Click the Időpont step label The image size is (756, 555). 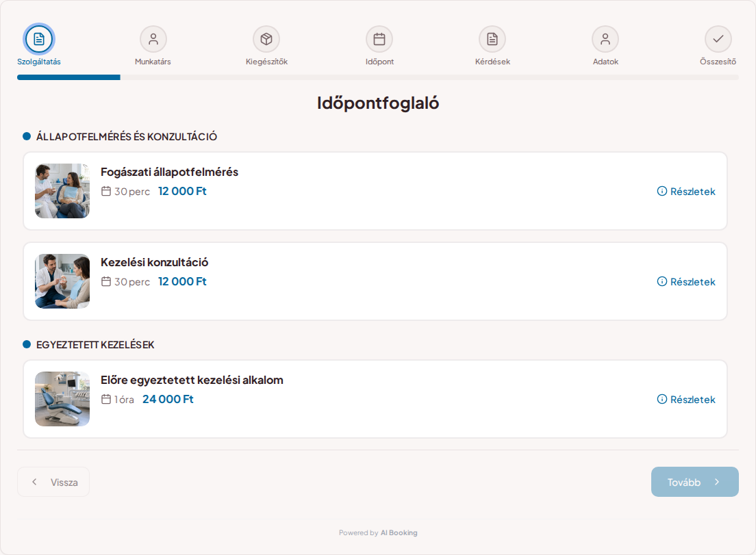379,62
